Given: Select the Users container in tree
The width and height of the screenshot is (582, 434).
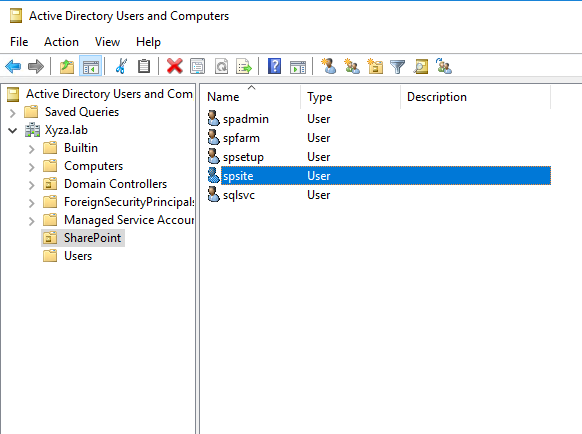Looking at the screenshot, I should click(78, 256).
